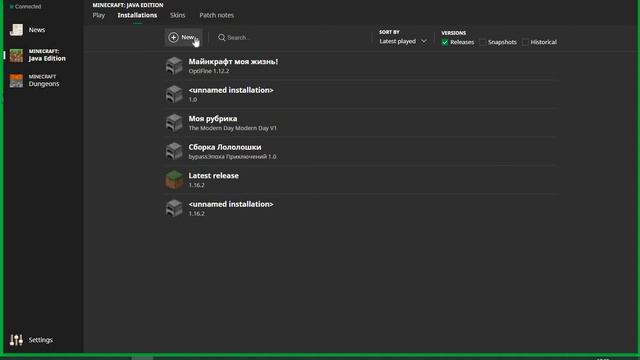Open News in the sidebar
The image size is (640, 360).
37,30
